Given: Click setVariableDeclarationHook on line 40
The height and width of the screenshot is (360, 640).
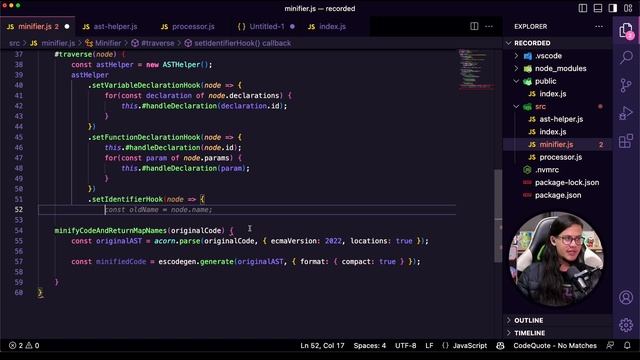Looking at the screenshot, I should tap(146, 85).
